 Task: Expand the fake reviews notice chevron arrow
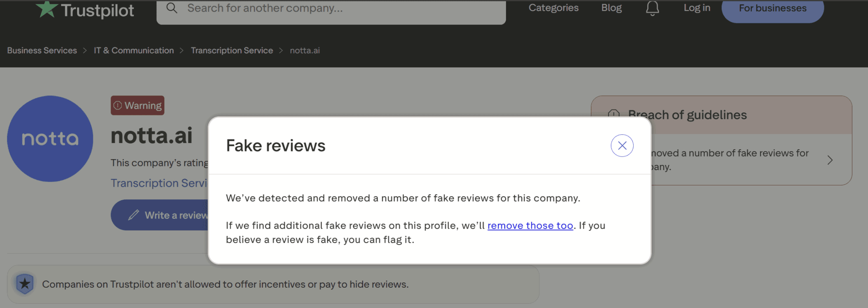830,160
